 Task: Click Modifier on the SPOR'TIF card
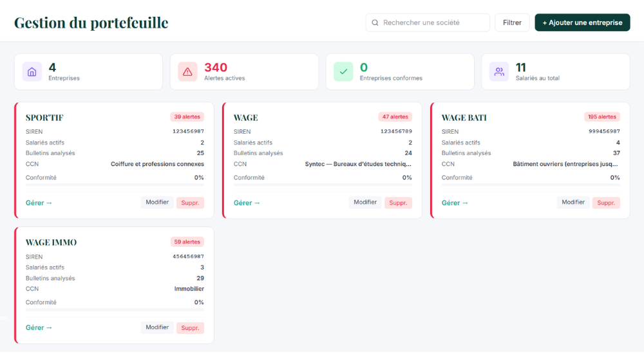(157, 203)
